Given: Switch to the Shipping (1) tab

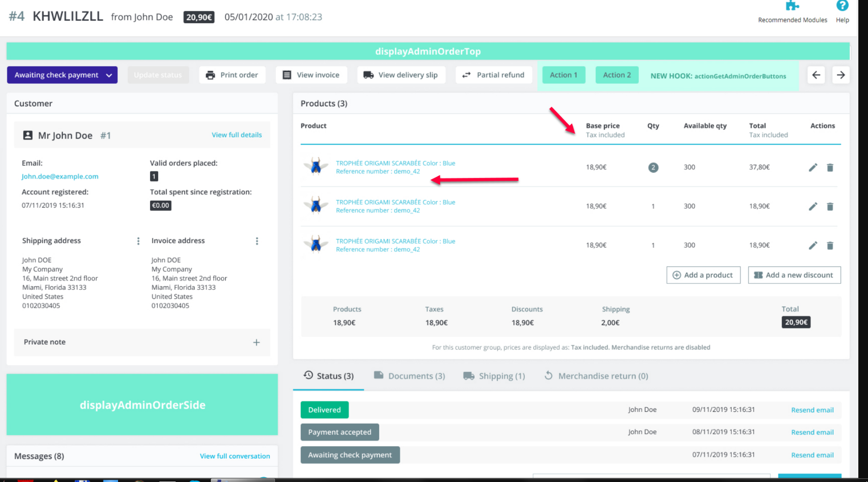Looking at the screenshot, I should (x=494, y=376).
